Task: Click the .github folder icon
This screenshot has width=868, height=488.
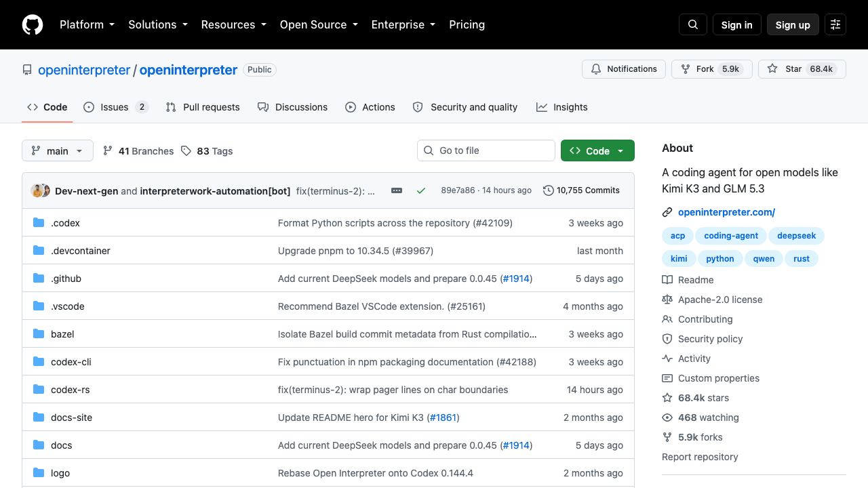Action: (x=39, y=279)
